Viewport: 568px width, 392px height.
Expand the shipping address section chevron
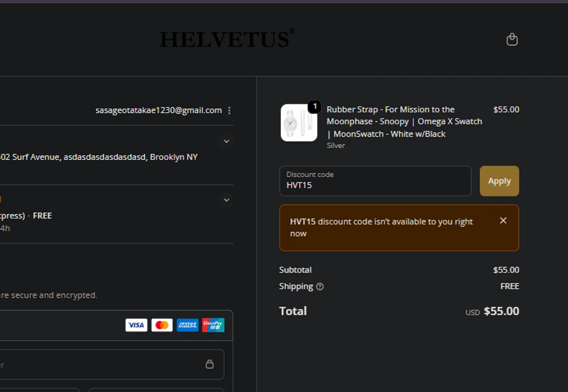tap(226, 141)
